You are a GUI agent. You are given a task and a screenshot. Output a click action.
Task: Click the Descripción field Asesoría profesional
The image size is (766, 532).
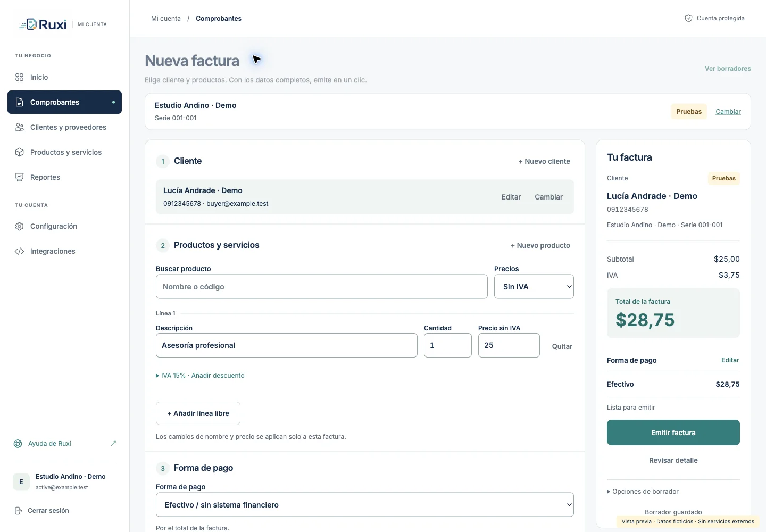[286, 345]
